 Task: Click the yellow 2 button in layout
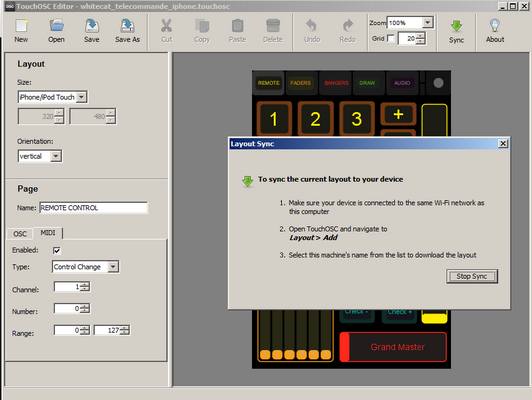pyautogui.click(x=315, y=119)
